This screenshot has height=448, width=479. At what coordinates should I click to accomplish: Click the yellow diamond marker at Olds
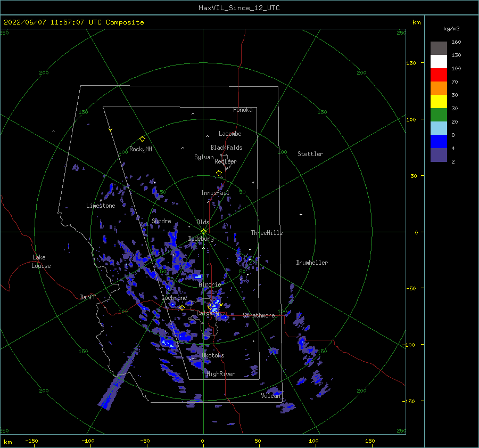pyautogui.click(x=203, y=232)
